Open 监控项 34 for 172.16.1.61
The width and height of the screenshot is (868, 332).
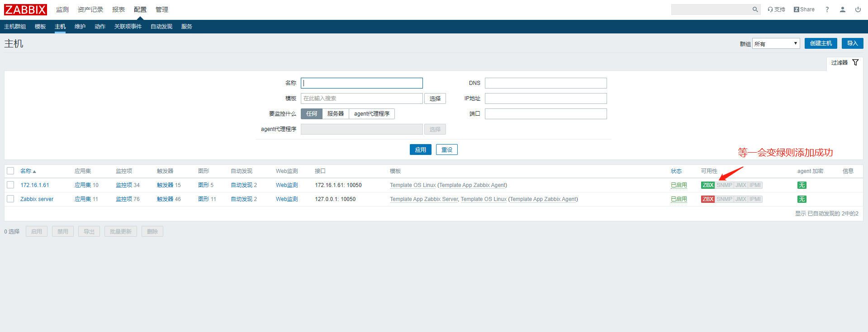124,185
